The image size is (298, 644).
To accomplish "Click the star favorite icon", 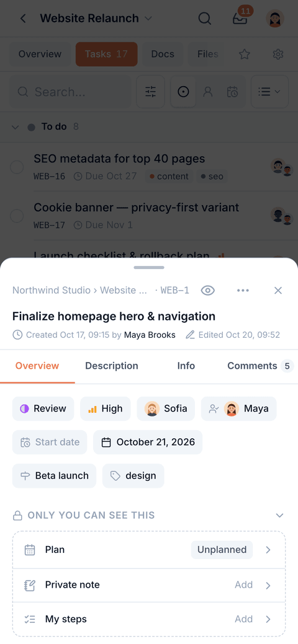I will [x=245, y=54].
